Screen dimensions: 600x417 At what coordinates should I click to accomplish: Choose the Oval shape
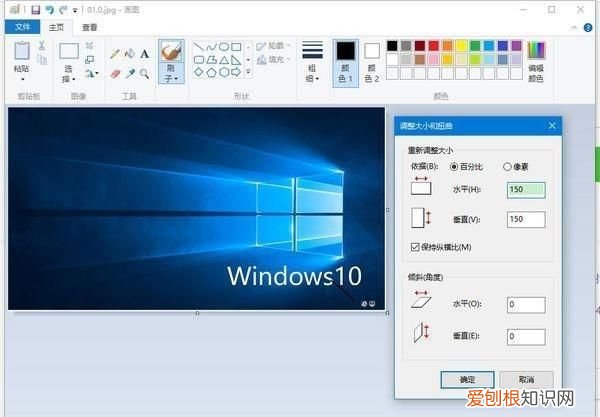tap(224, 47)
